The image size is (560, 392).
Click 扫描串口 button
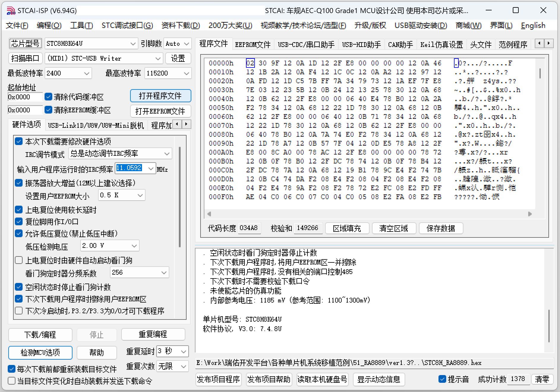coord(25,58)
